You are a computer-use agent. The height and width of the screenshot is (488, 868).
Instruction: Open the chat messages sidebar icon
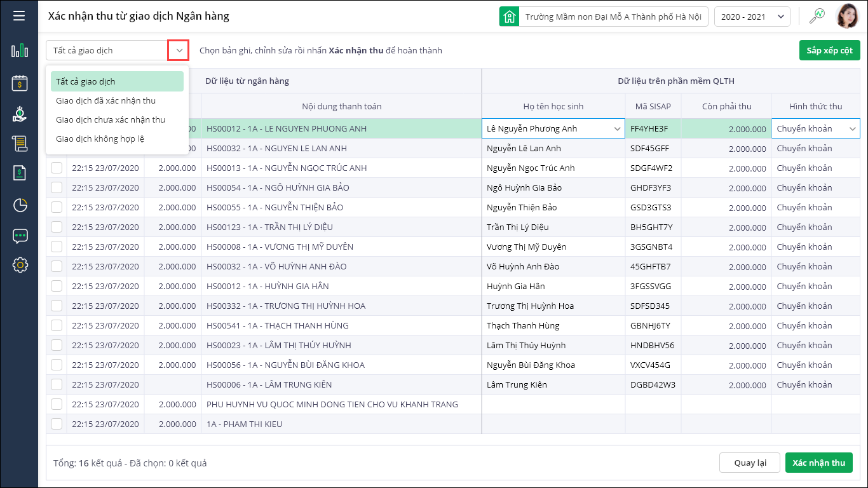tap(20, 236)
